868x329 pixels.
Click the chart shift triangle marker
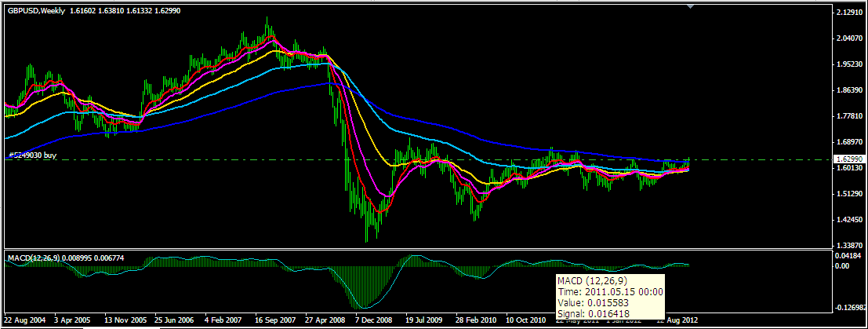click(x=690, y=6)
